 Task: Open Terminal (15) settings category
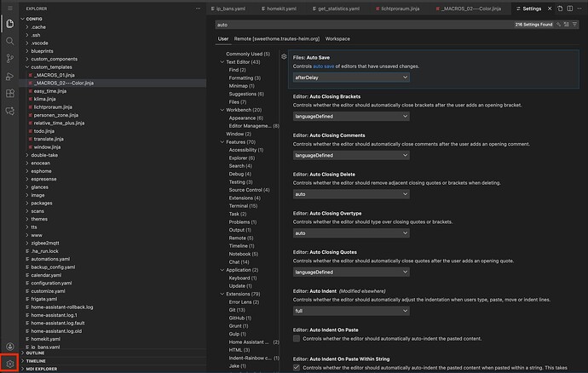(243, 206)
